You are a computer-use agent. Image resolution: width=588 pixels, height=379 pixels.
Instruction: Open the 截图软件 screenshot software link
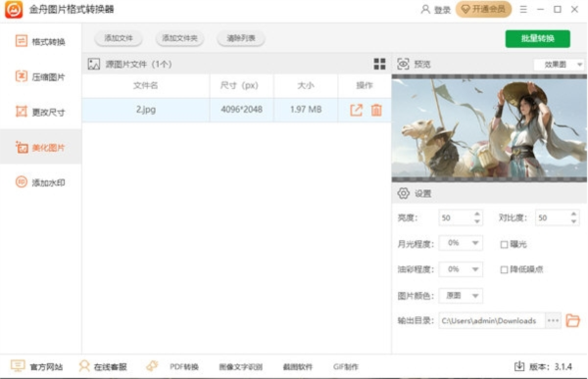[x=298, y=367]
